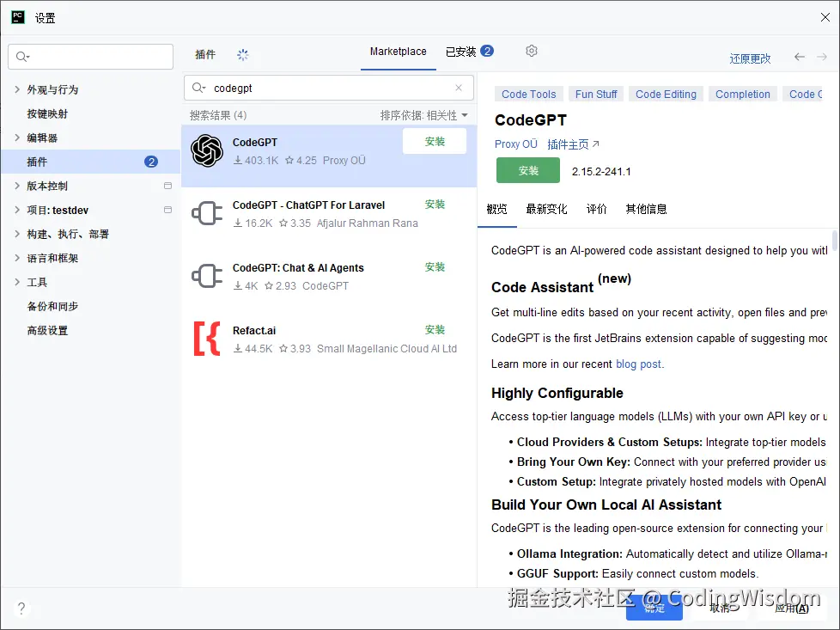
Task: Click the back arrow navigation icon
Action: [x=800, y=57]
